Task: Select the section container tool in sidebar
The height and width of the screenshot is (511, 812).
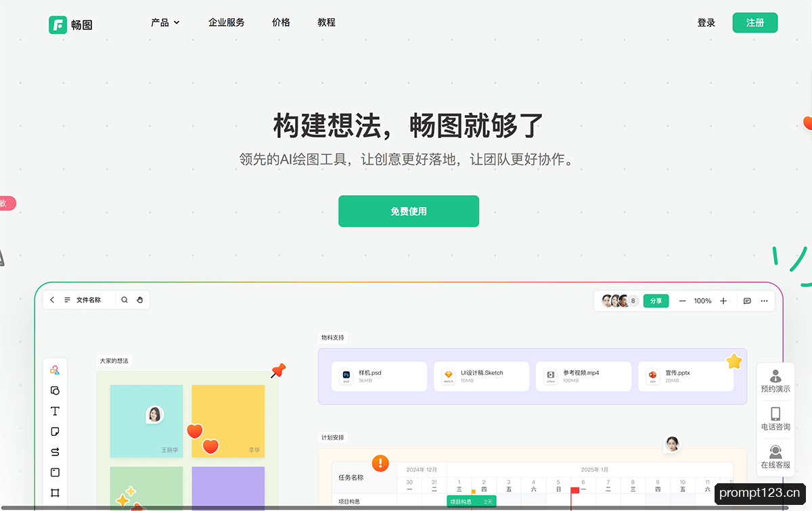Action: coord(55,472)
